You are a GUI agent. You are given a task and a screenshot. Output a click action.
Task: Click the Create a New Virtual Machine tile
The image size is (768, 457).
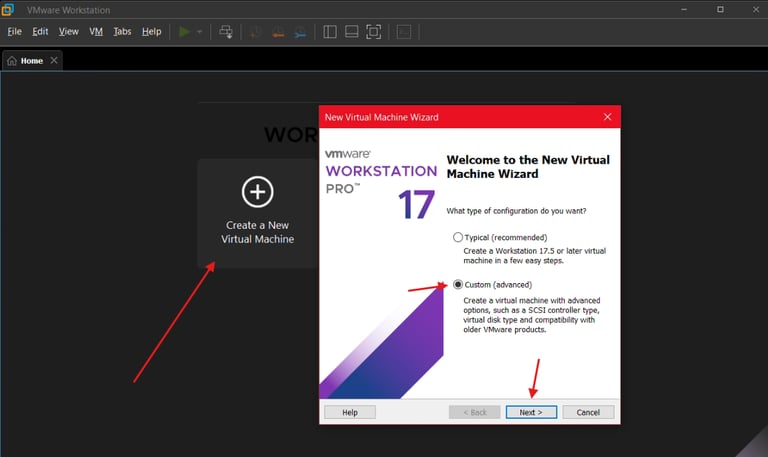coord(258,213)
